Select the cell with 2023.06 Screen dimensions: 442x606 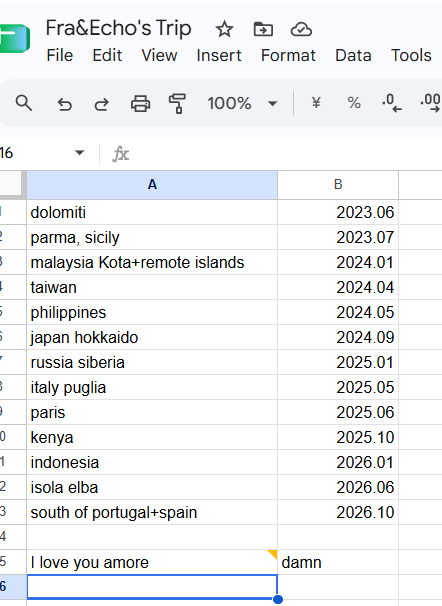pyautogui.click(x=338, y=212)
